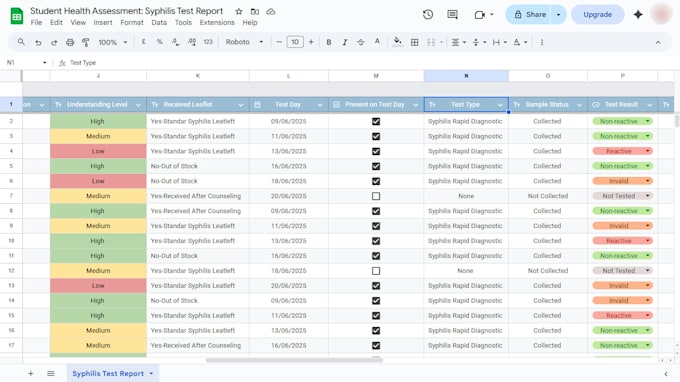The height and width of the screenshot is (382, 680).
Task: Open Received Leaflet column filter
Action: [241, 105]
